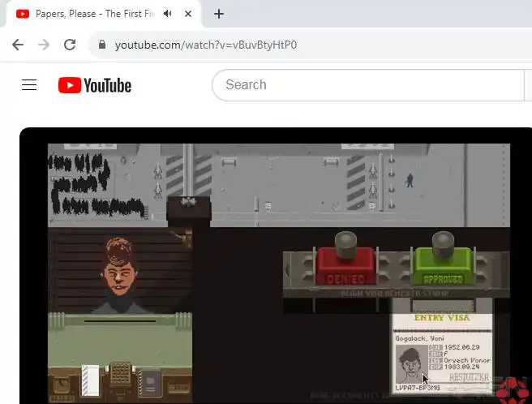532x404 pixels.
Task: Click the passport photo of Gogalack, Yoni
Action: pos(411,364)
